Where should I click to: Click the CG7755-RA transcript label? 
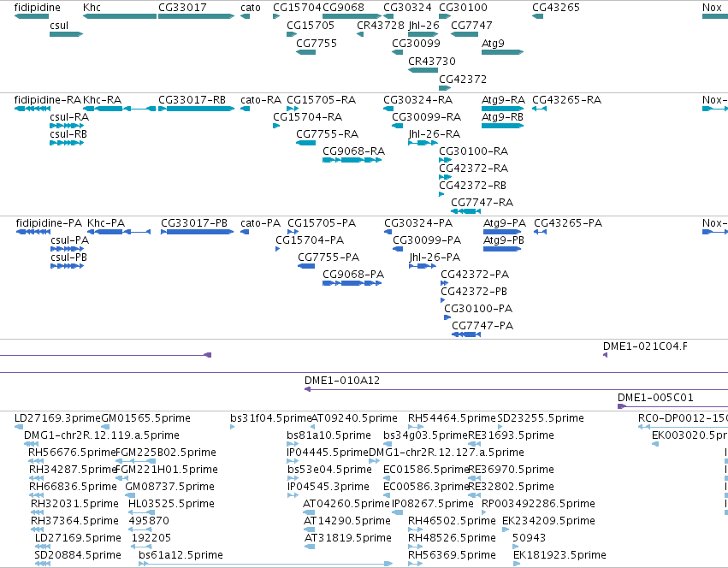click(328, 134)
